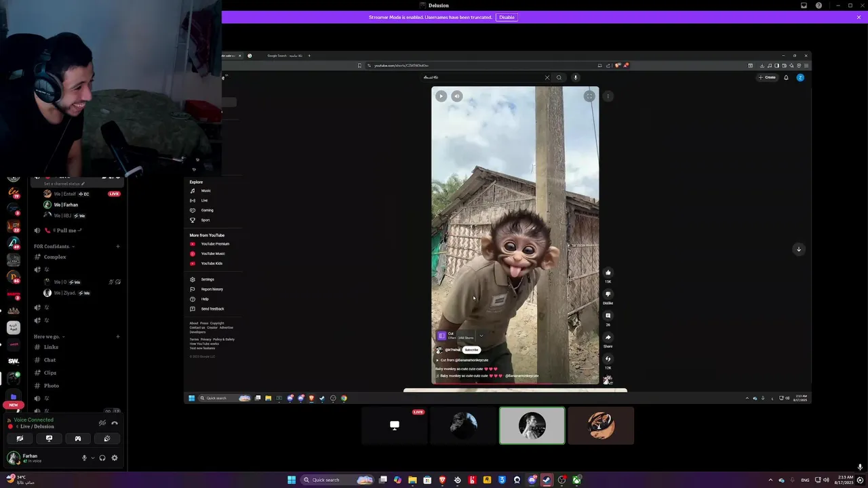Like the Short with thumbs up
Image resolution: width=868 pixels, height=488 pixels.
coord(608,272)
